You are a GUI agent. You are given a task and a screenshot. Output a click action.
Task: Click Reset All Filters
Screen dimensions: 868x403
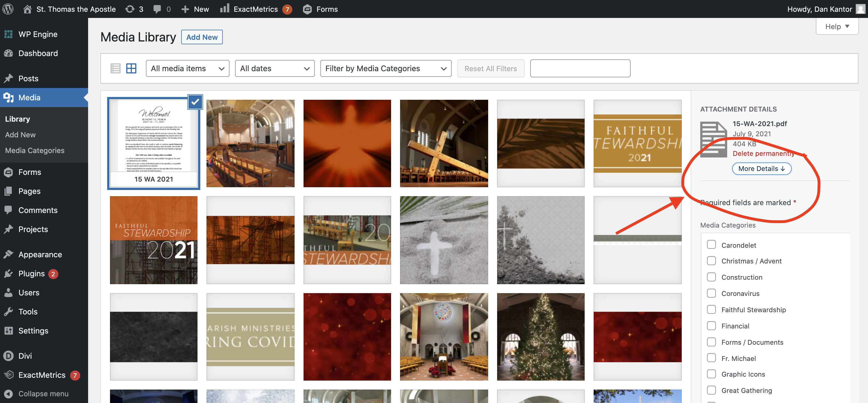[491, 68]
